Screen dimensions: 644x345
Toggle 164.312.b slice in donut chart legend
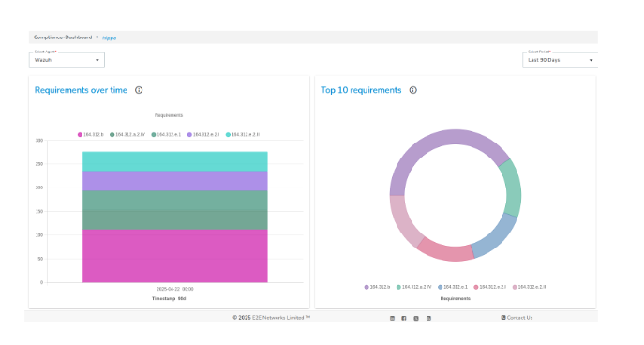(377, 287)
